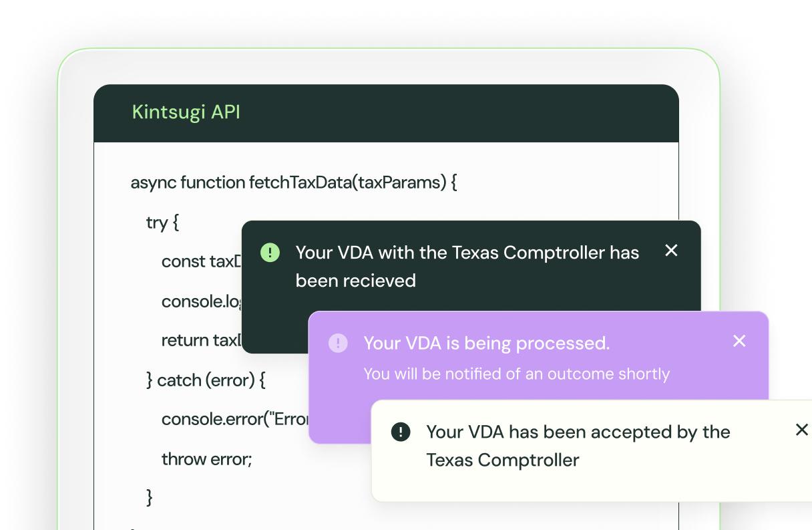Click the 'console.error' code line
The image size is (812, 530).
pyautogui.click(x=234, y=419)
